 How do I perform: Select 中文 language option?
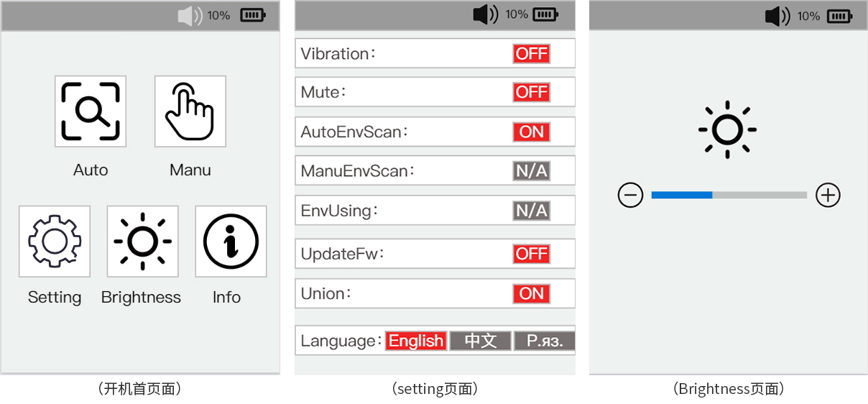[481, 341]
